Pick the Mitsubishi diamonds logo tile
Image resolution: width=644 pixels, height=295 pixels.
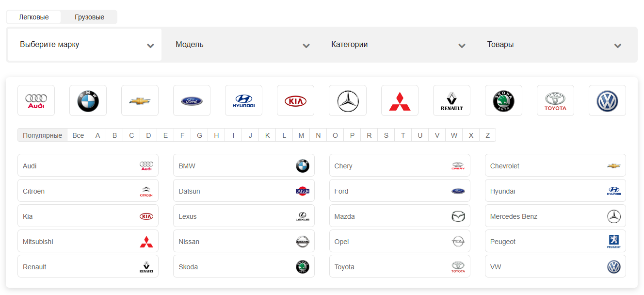coord(400,100)
